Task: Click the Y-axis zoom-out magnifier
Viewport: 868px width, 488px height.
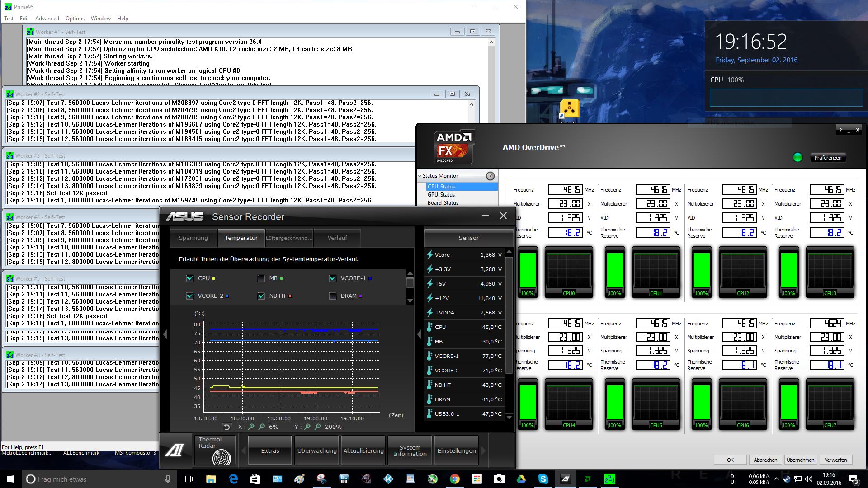Action: click(318, 427)
